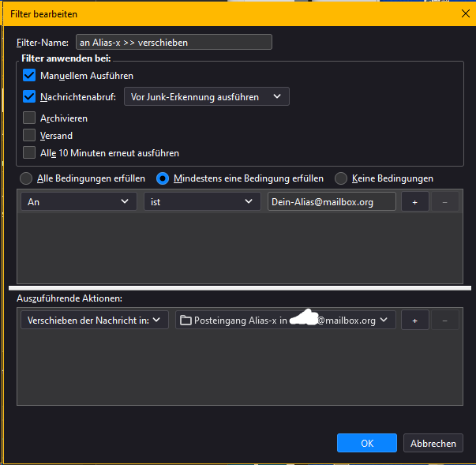The height and width of the screenshot is (465, 476).
Task: Select Keine Bedingungen radio button
Action: point(340,178)
